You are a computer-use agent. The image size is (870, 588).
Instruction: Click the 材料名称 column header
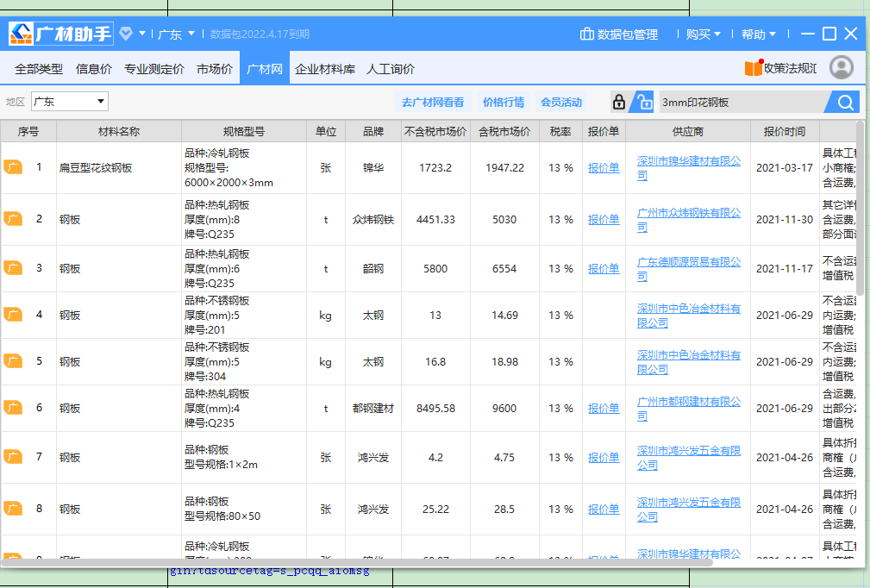119,131
